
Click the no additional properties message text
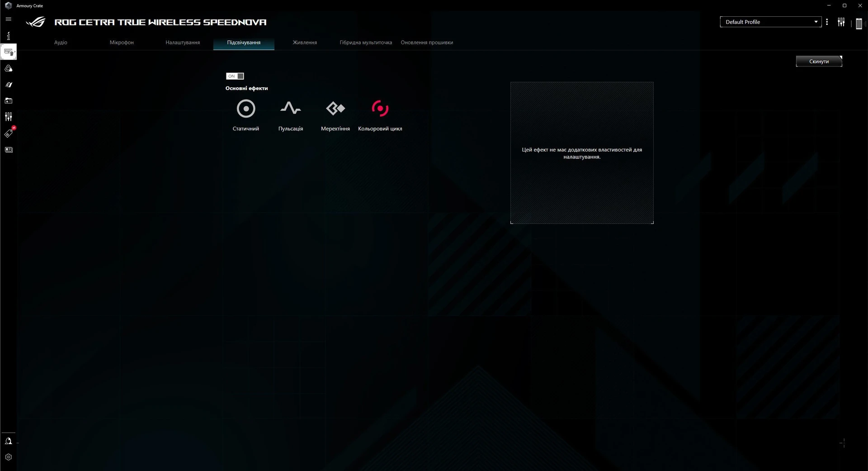582,153
